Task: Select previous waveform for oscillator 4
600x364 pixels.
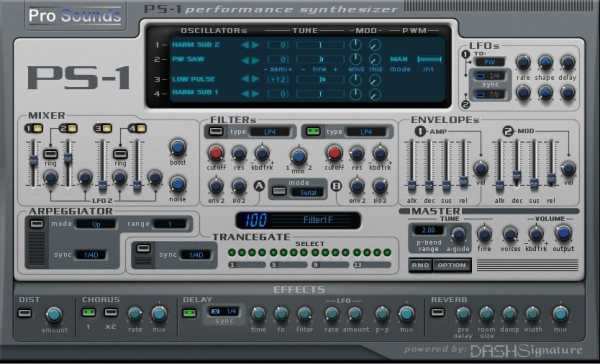Action: coord(245,94)
